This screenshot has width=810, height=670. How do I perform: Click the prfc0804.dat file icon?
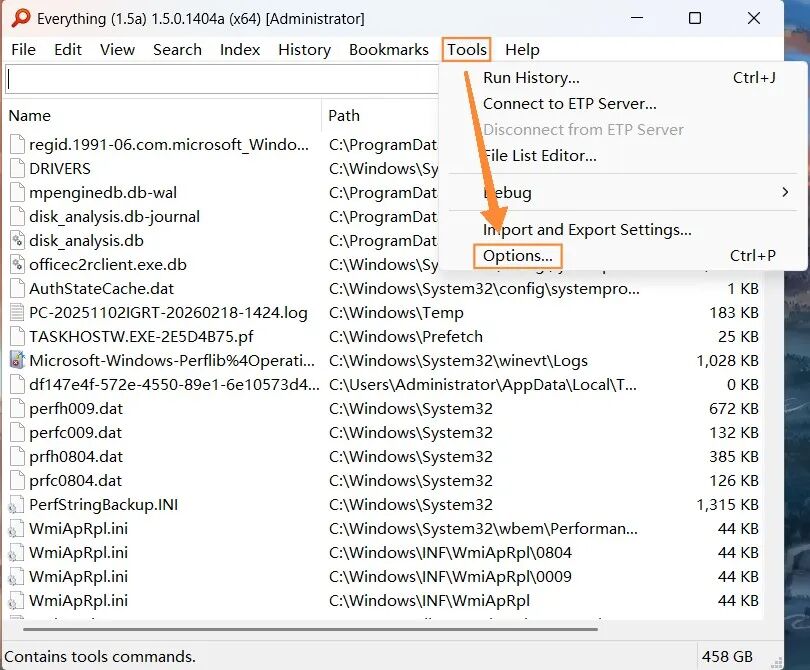[17, 480]
